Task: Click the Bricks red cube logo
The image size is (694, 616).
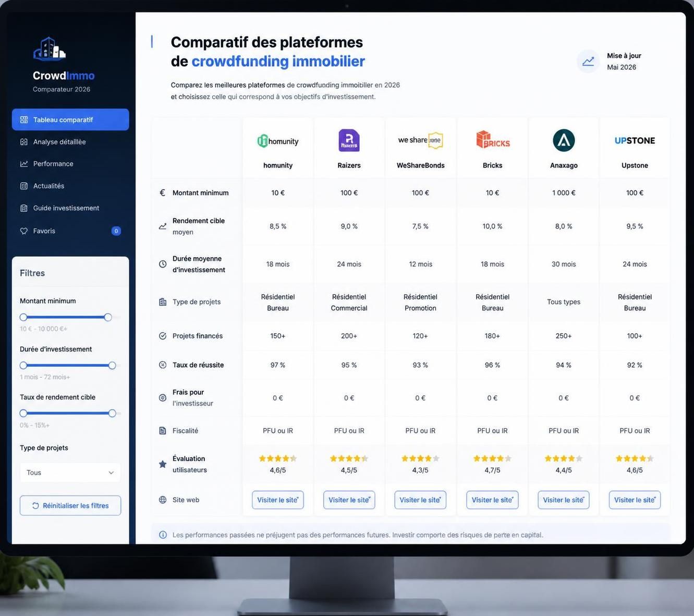Action: pos(493,140)
